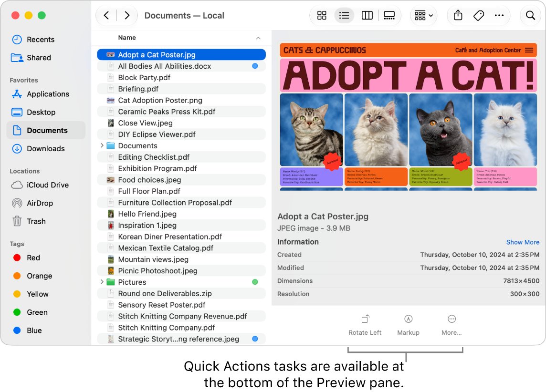
Task: Click Picnic Photoshoot.jpeg file icon
Action: [x=110, y=270]
